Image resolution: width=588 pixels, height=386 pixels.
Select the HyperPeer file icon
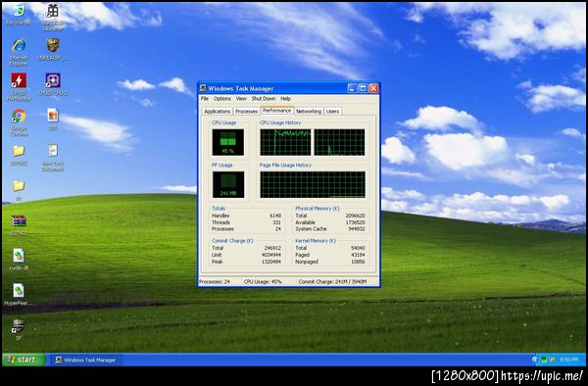19,295
